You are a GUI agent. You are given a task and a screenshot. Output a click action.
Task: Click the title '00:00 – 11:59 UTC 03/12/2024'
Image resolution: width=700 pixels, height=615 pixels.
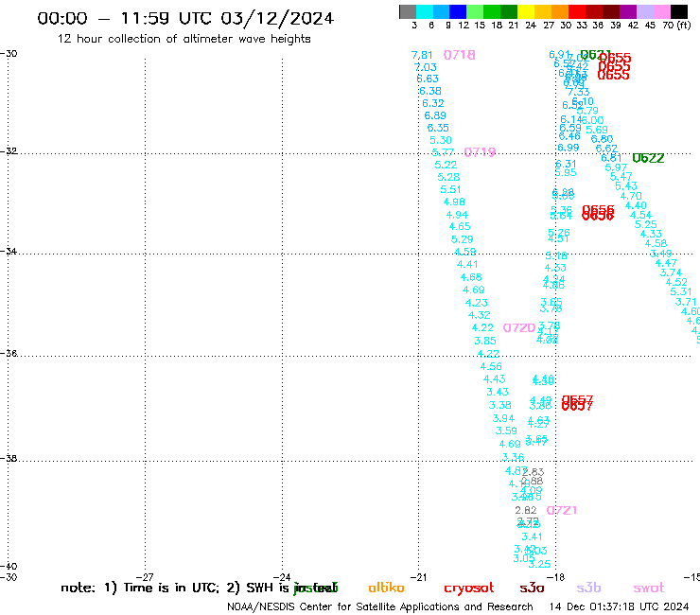tap(185, 18)
